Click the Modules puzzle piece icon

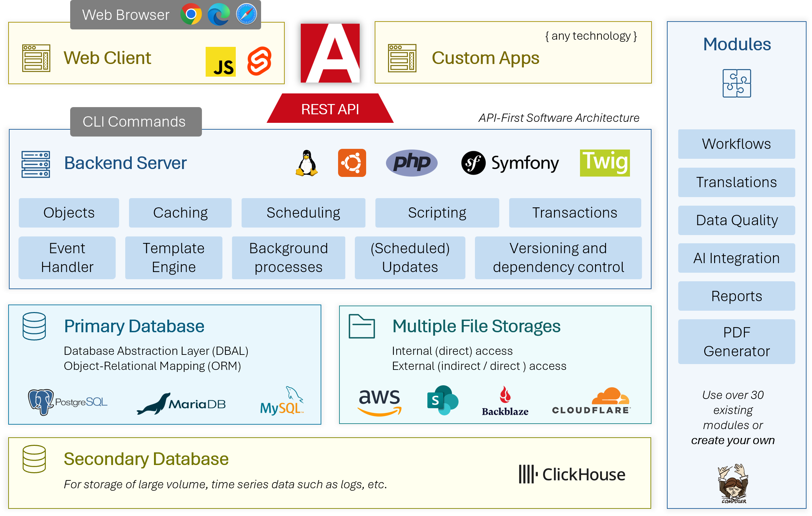(x=736, y=83)
